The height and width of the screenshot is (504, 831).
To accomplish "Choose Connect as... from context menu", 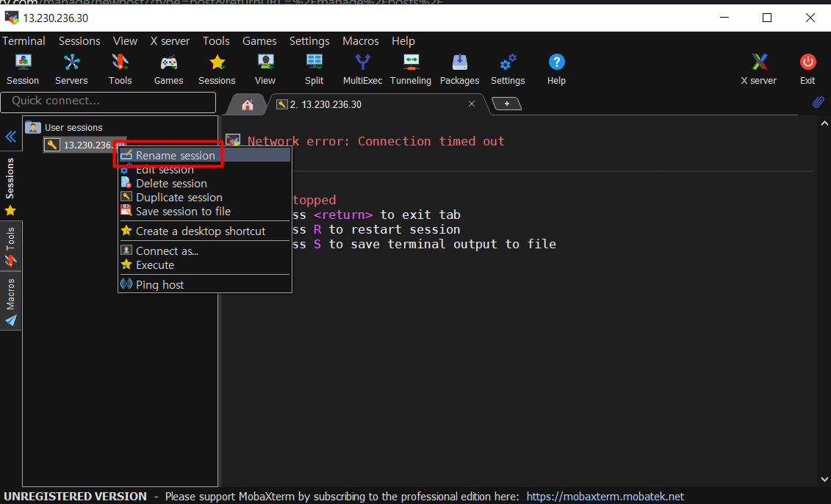I will pos(204,251).
